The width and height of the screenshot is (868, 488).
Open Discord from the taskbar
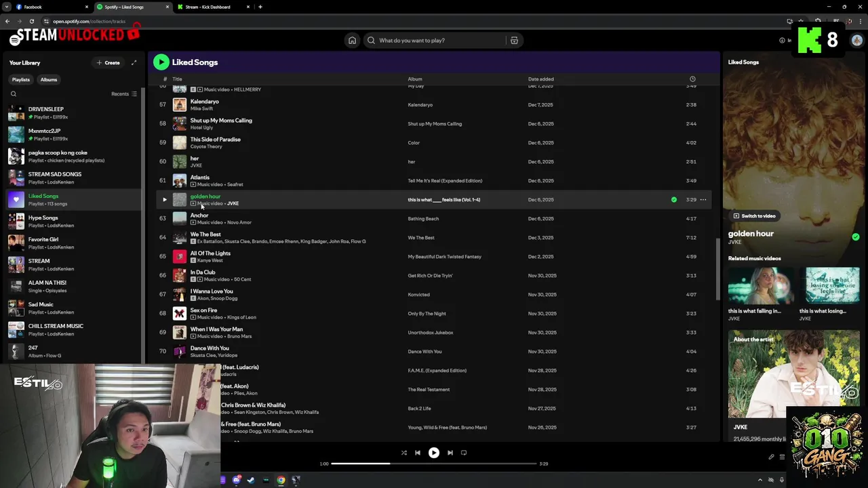pyautogui.click(x=236, y=480)
